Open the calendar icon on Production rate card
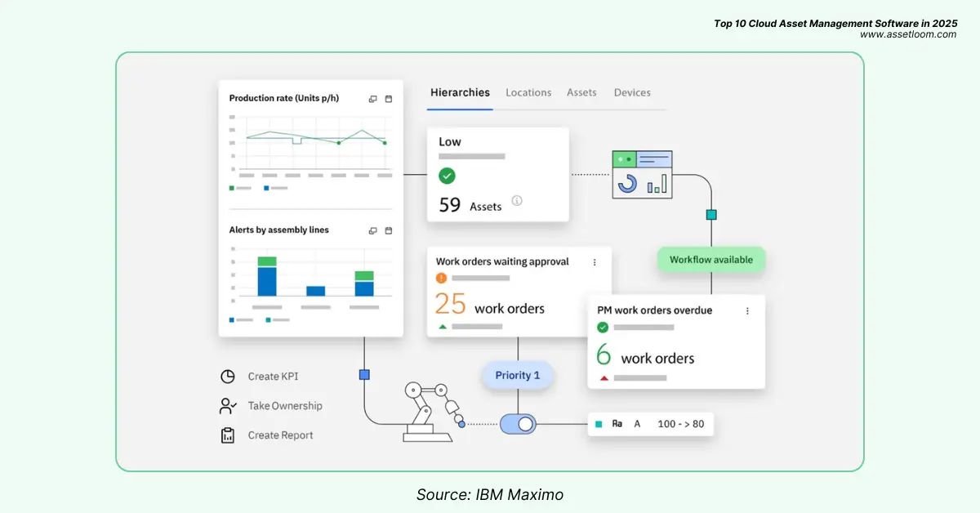 click(388, 99)
